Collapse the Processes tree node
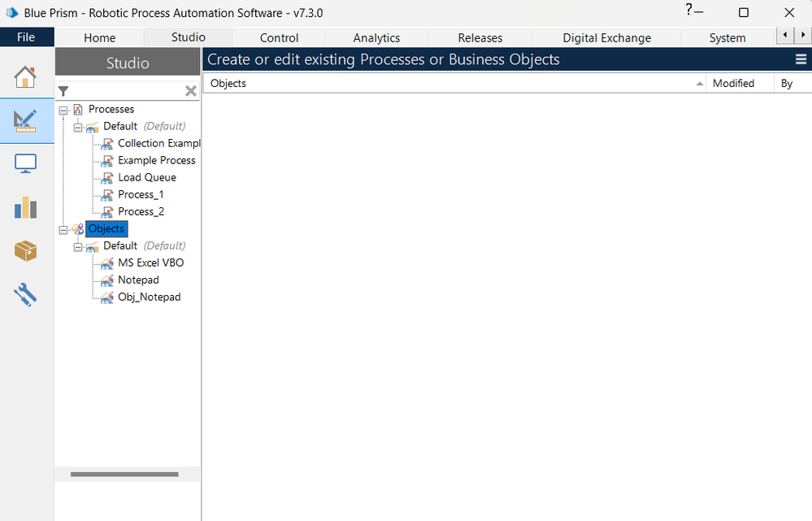This screenshot has height=521, width=812. pyautogui.click(x=63, y=111)
